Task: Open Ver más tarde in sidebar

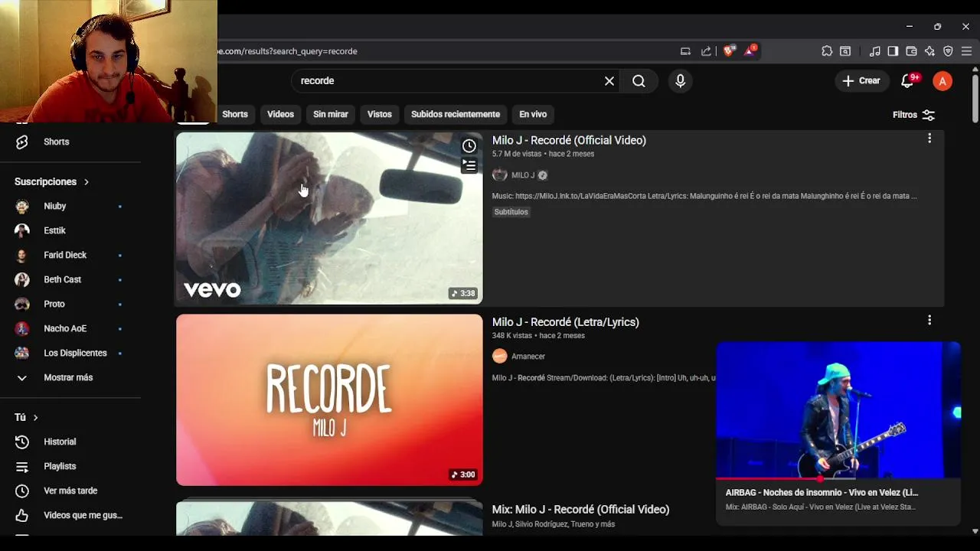Action: coord(70,491)
